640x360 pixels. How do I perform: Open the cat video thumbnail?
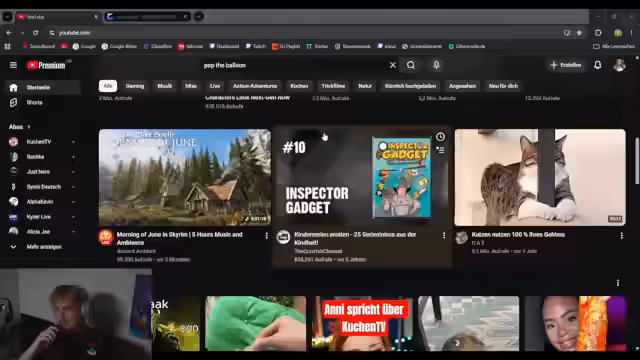[x=540, y=178]
